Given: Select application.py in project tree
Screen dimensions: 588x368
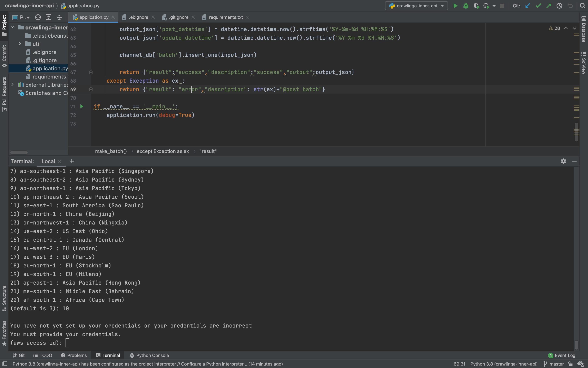Looking at the screenshot, I should (47, 68).
